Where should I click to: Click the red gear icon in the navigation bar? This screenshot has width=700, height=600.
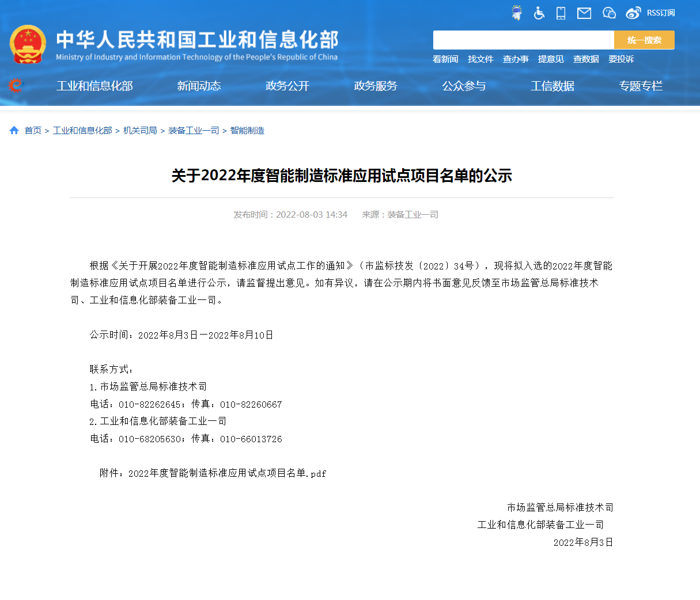16,86
